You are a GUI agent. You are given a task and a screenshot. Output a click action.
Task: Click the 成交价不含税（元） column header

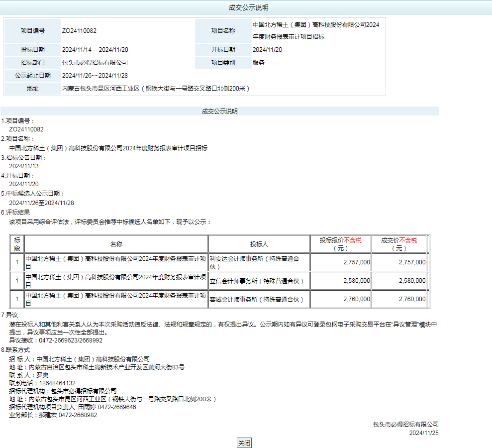point(399,244)
